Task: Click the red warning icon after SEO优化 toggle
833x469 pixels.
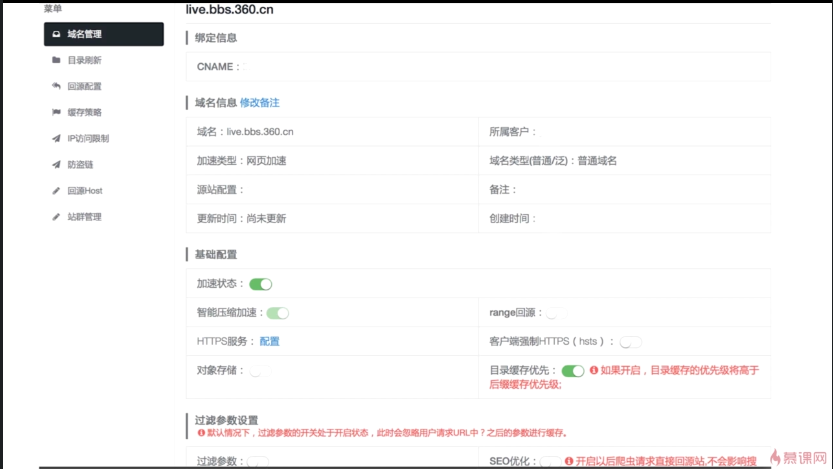Action: click(568, 462)
